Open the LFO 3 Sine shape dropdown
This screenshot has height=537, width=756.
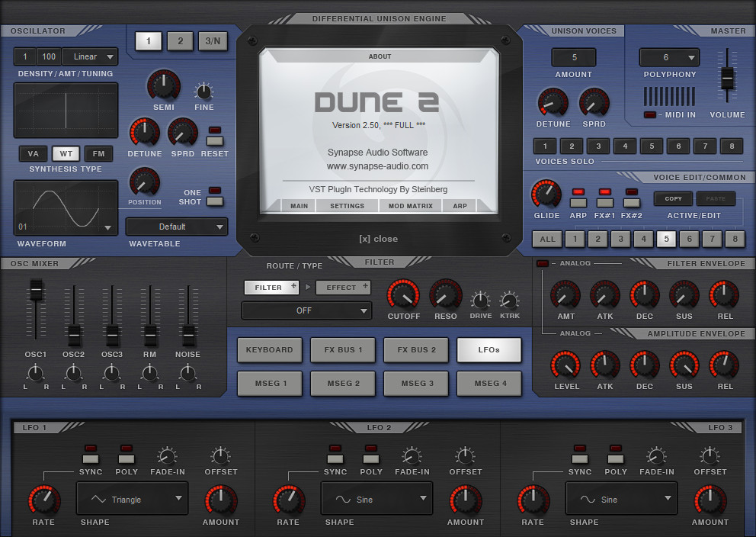pyautogui.click(x=621, y=498)
